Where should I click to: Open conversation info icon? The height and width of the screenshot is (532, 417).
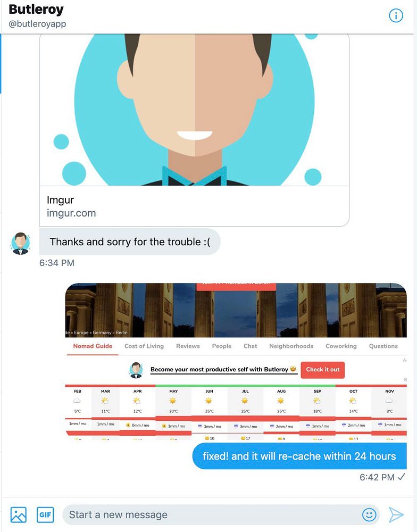point(396,15)
